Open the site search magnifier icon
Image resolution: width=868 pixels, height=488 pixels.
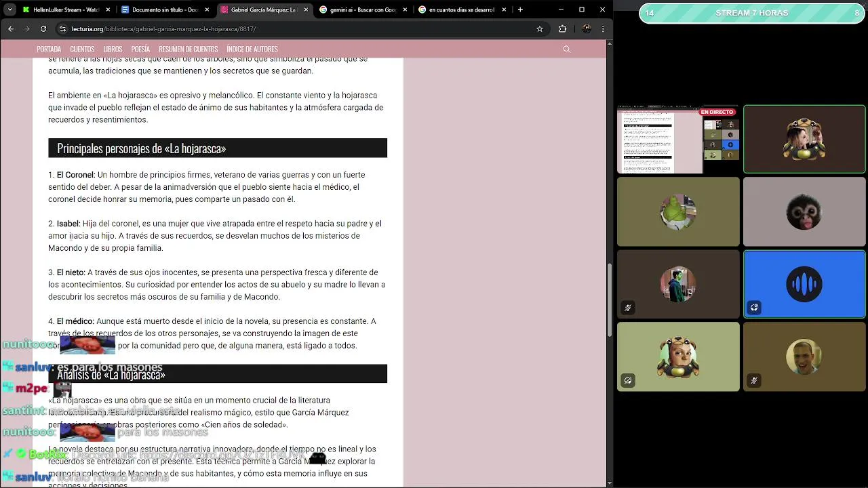[567, 49]
